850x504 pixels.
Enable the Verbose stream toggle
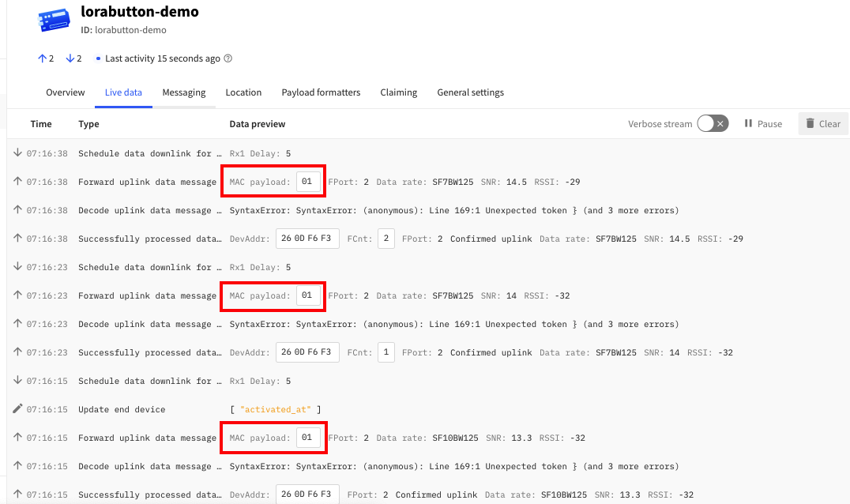point(712,124)
